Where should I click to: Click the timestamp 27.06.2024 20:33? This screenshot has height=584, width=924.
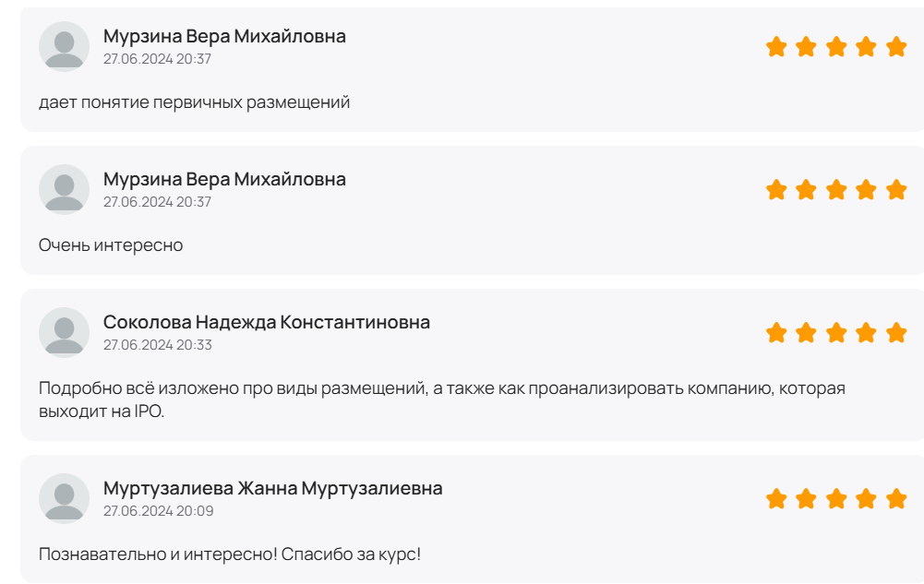pos(157,345)
